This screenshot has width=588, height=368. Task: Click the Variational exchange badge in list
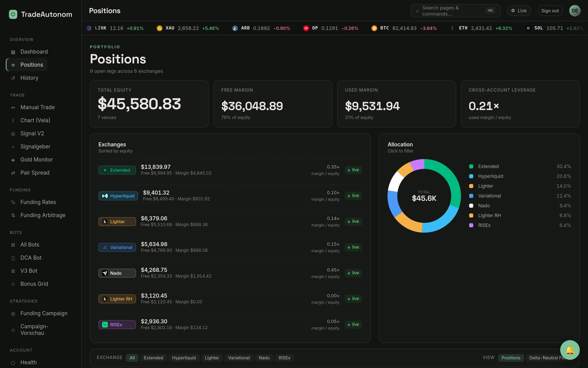[117, 247]
